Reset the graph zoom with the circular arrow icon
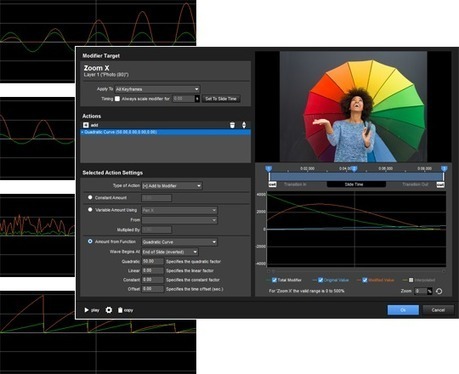The image size is (459, 374). tap(439, 291)
